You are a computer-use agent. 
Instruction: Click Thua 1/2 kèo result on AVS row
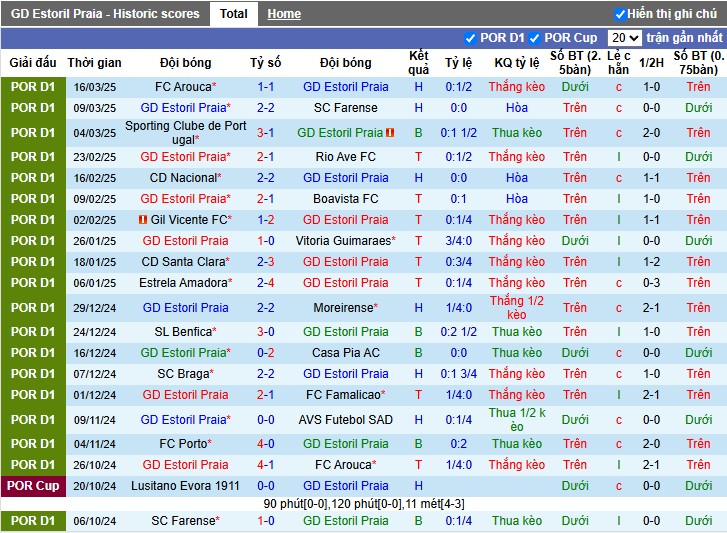coord(517,420)
